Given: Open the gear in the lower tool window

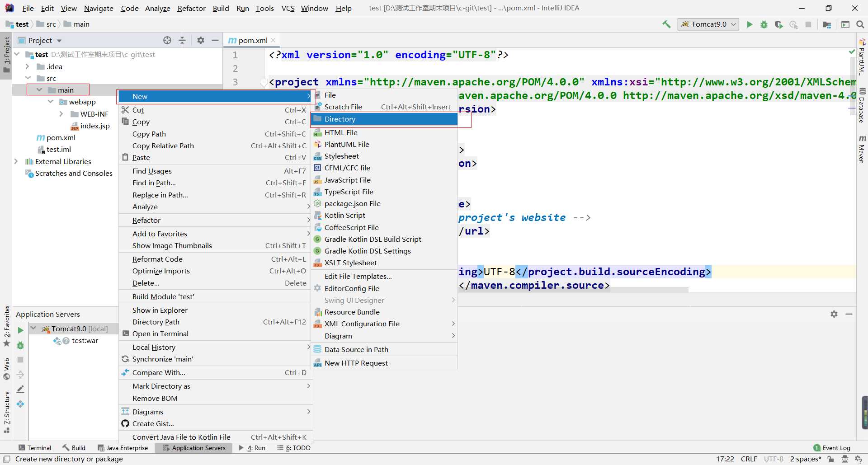Looking at the screenshot, I should coord(834,314).
